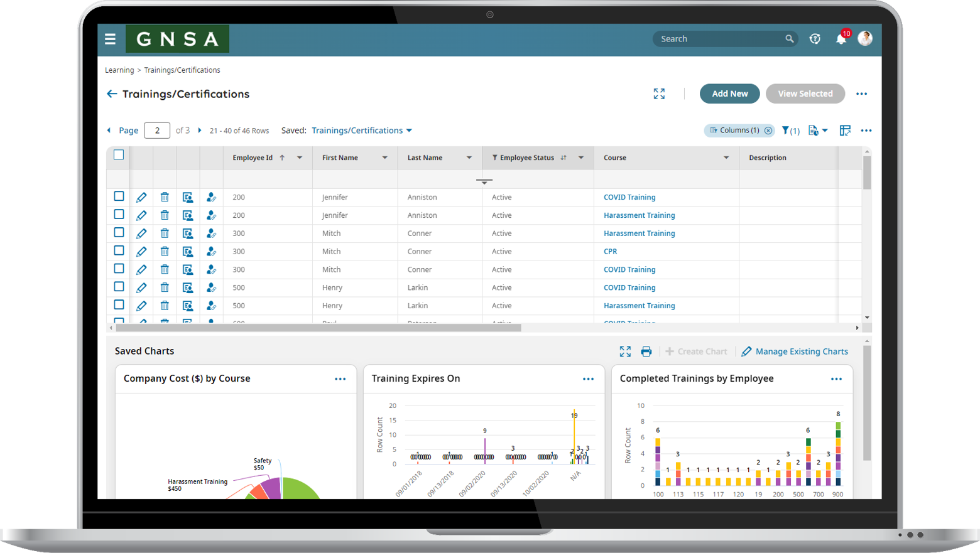Image resolution: width=980 pixels, height=553 pixels.
Task: Check the select-all checkbox in the table header
Action: tap(118, 154)
